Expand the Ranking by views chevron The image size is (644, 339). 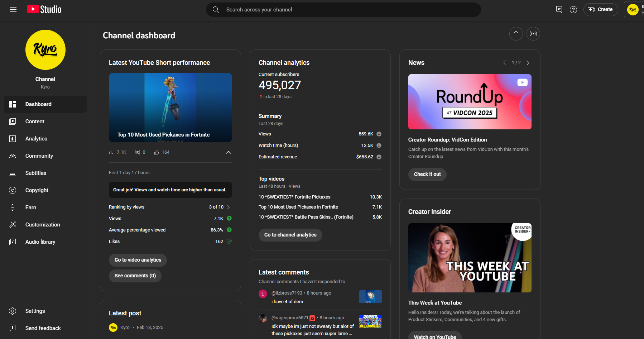pos(229,207)
